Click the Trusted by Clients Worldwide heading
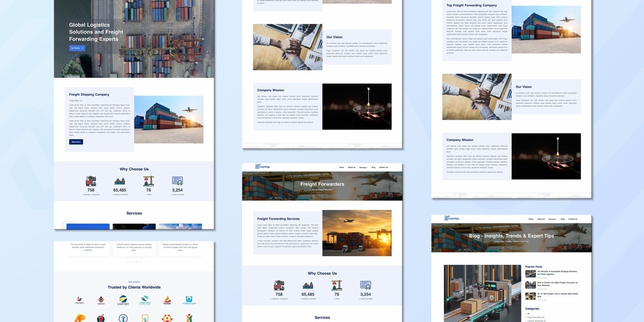This screenshot has height=322, width=644. 134,287
